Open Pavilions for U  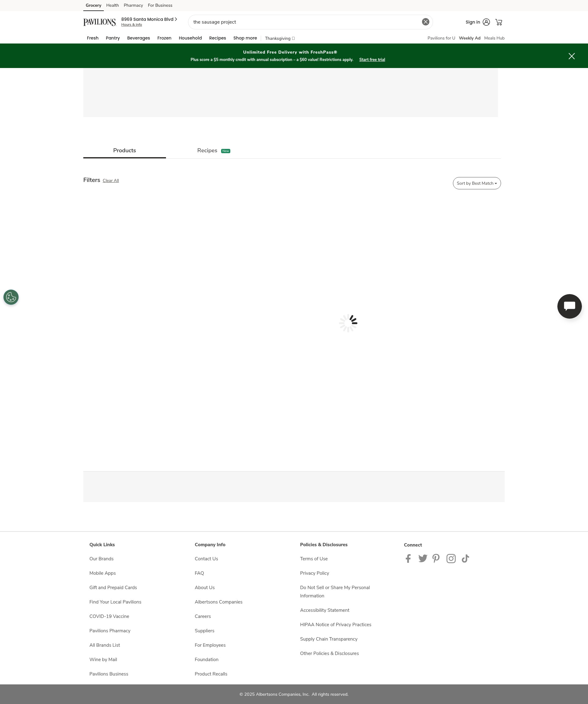(x=441, y=38)
